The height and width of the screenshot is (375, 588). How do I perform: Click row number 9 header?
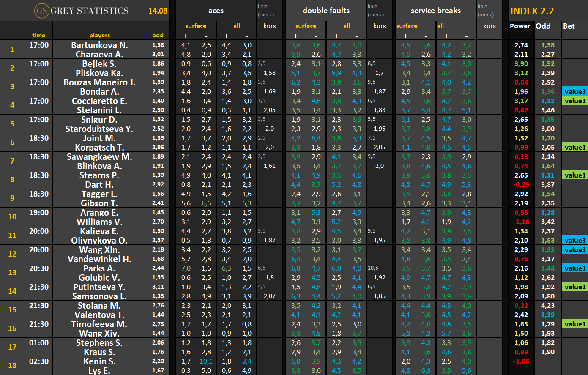click(x=12, y=198)
